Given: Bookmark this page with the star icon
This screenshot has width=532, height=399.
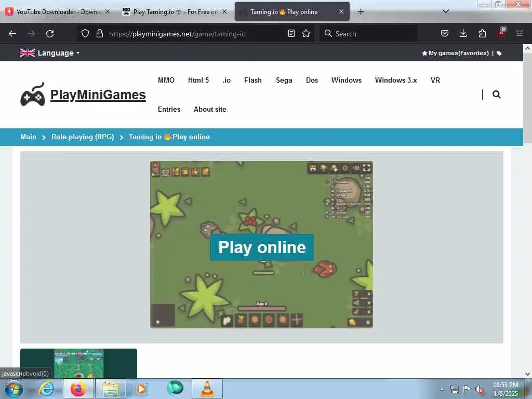Looking at the screenshot, I should tap(306, 33).
